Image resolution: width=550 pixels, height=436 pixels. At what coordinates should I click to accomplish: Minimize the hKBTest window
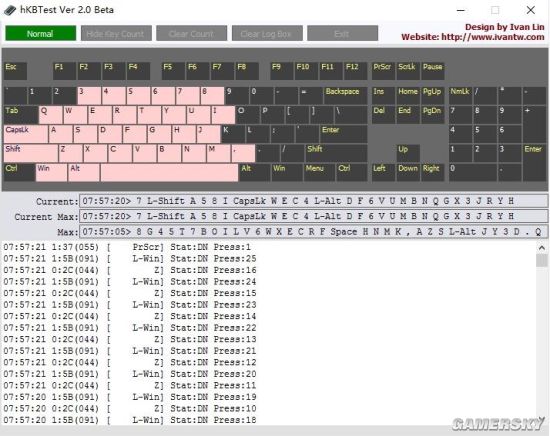(x=461, y=10)
